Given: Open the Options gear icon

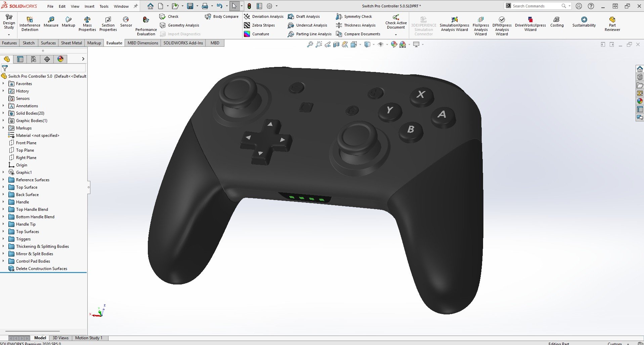Looking at the screenshot, I should point(269,6).
